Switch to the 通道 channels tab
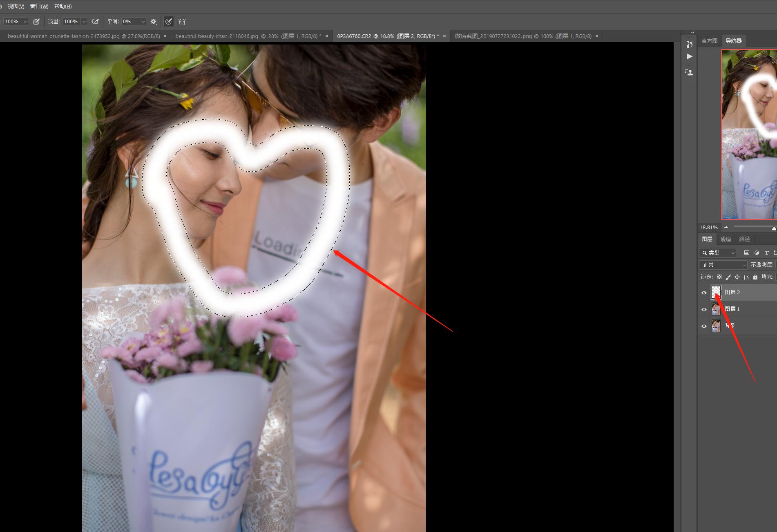Image resolution: width=777 pixels, height=532 pixels. tap(726, 239)
